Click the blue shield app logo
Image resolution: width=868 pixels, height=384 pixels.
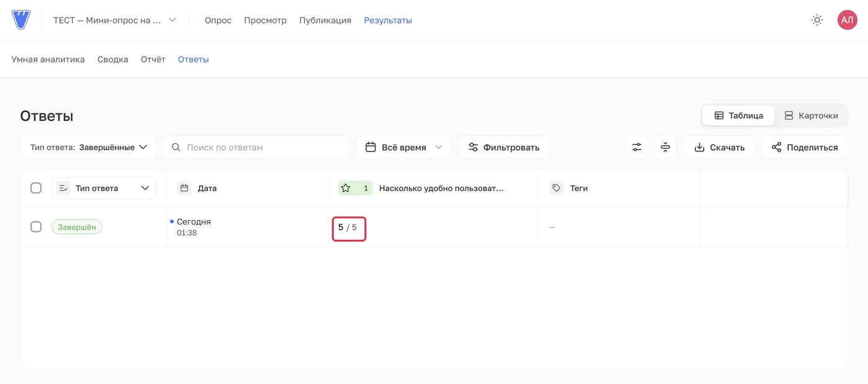(x=21, y=20)
